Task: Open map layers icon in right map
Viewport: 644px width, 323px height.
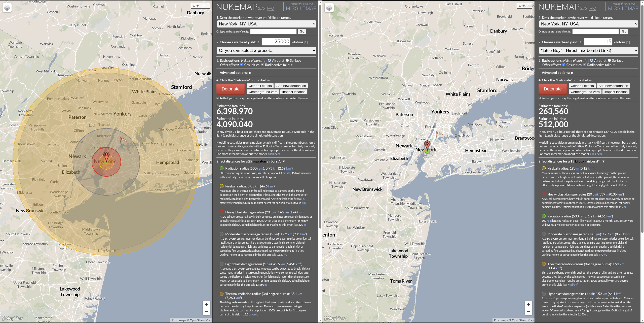Action: tap(329, 8)
